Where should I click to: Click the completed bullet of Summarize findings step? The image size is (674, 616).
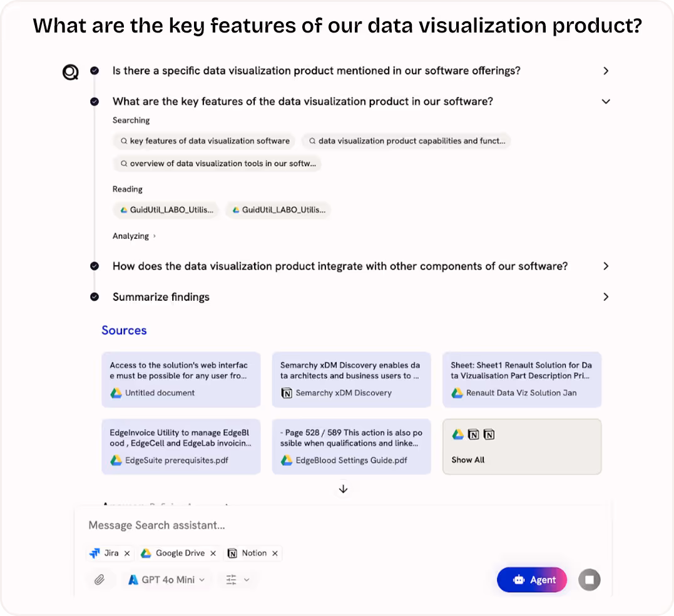[94, 297]
